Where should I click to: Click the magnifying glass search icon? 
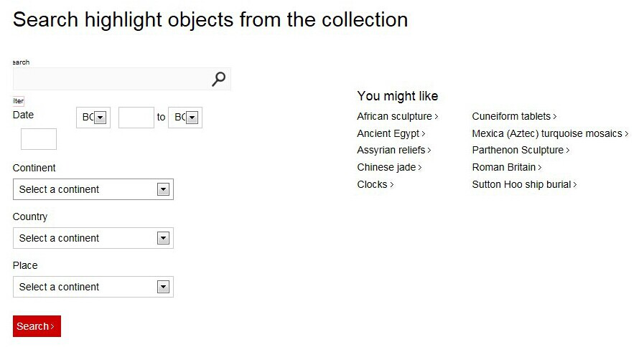(218, 79)
